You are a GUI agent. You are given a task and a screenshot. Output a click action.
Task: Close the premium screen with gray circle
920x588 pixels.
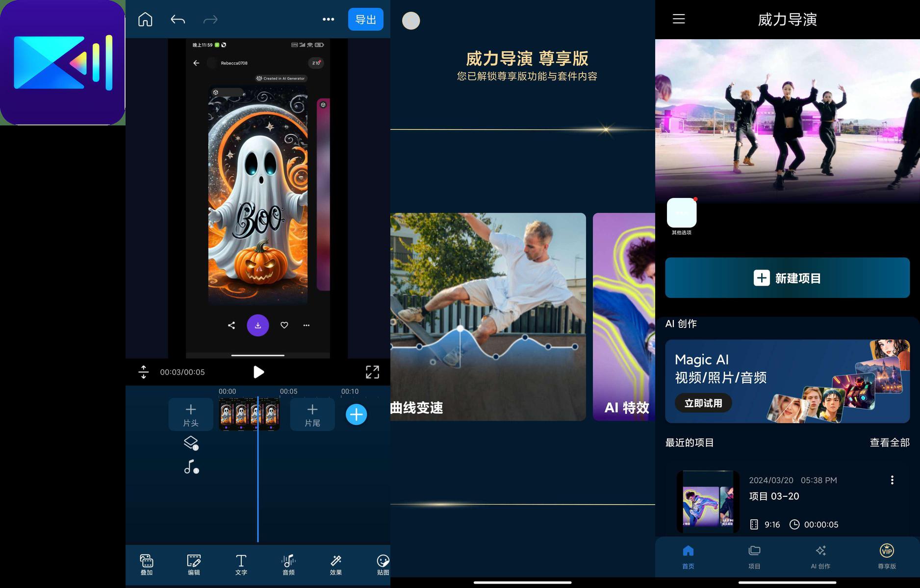click(x=411, y=21)
